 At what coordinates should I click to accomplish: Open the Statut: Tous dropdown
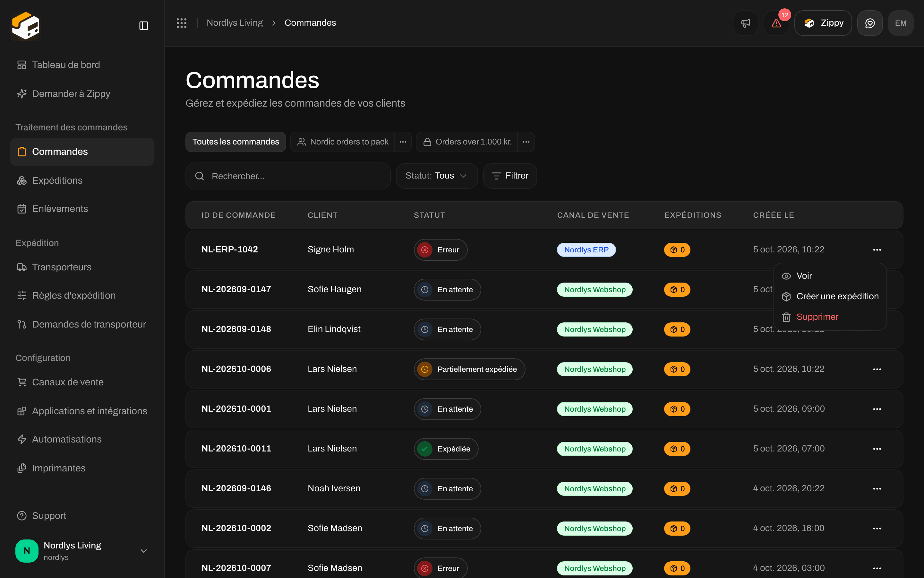click(x=437, y=176)
